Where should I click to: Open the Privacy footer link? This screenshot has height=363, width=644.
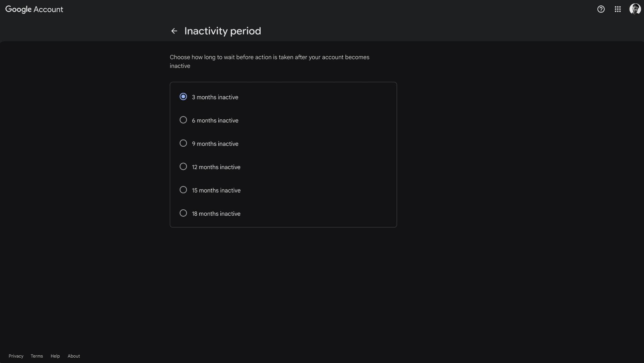[x=16, y=356]
